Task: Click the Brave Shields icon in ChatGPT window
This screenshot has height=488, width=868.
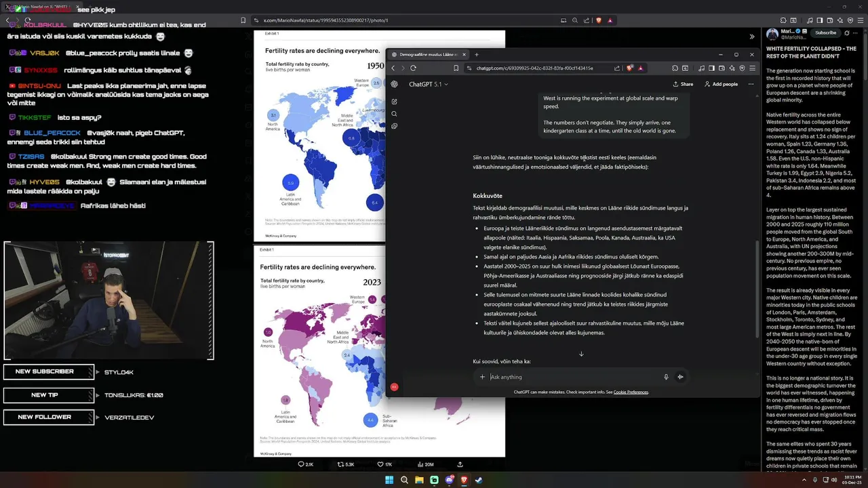Action: coord(630,68)
